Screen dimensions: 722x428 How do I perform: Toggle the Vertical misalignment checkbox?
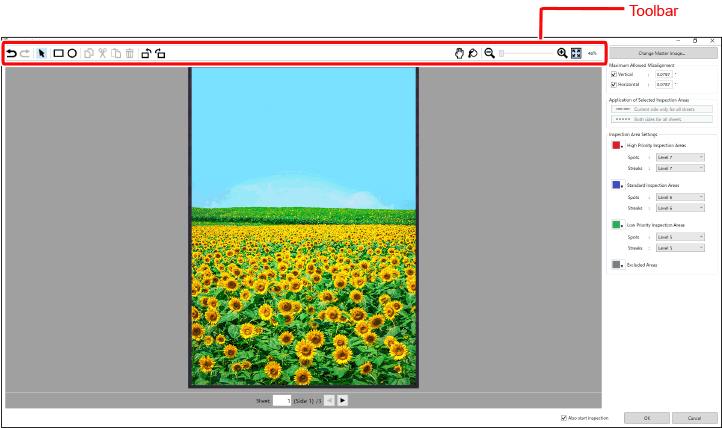[x=614, y=74]
